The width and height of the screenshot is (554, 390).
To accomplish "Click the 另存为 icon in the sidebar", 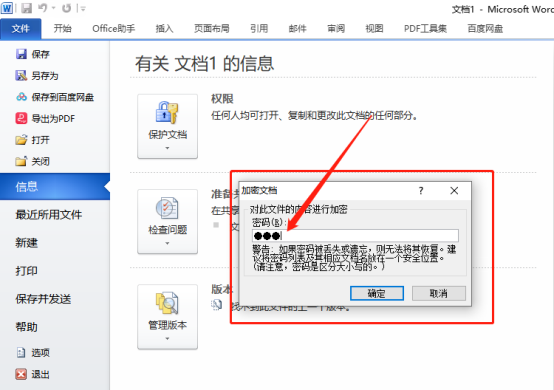I will click(21, 76).
